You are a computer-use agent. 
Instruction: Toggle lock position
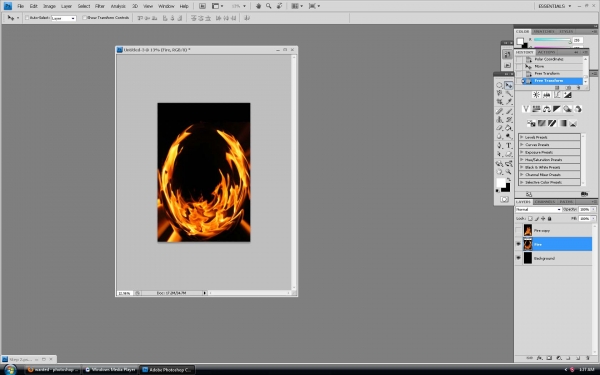pyautogui.click(x=543, y=218)
